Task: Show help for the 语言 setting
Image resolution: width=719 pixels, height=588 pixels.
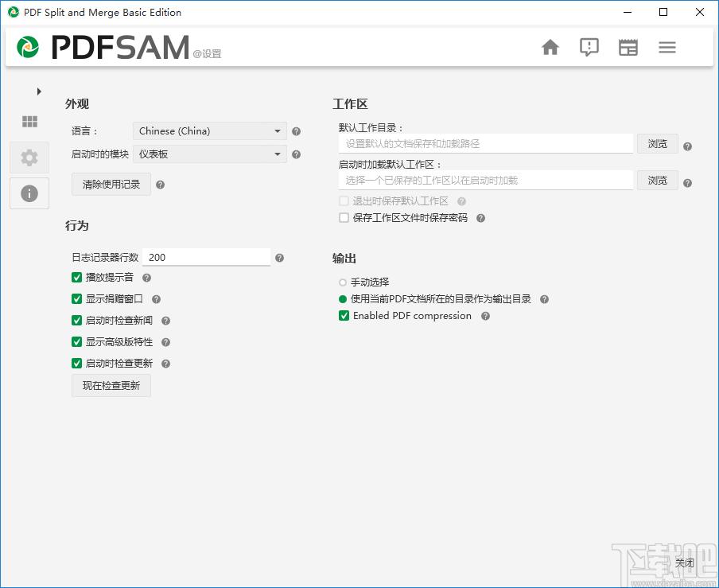Action: [x=296, y=131]
